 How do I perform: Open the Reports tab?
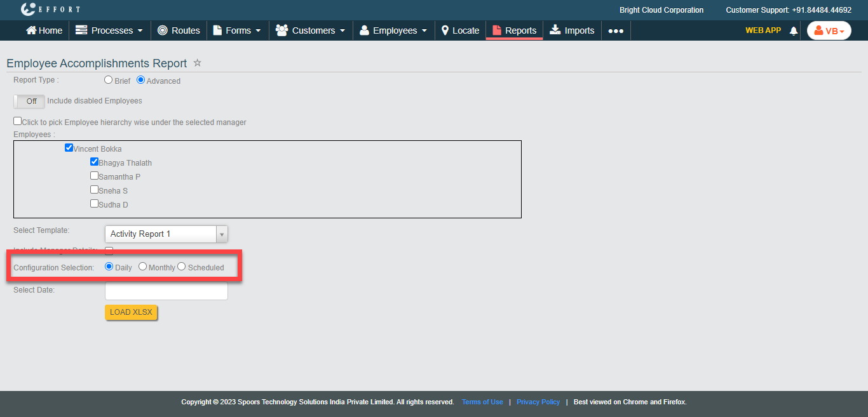(x=514, y=30)
